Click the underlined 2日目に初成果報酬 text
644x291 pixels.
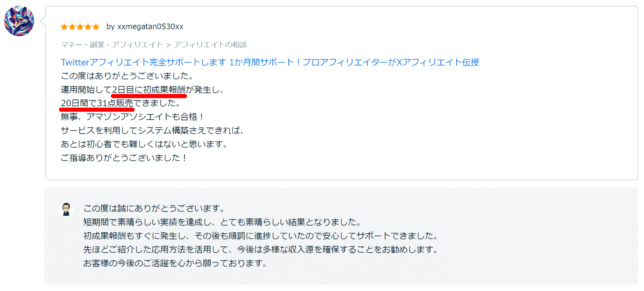pos(149,90)
